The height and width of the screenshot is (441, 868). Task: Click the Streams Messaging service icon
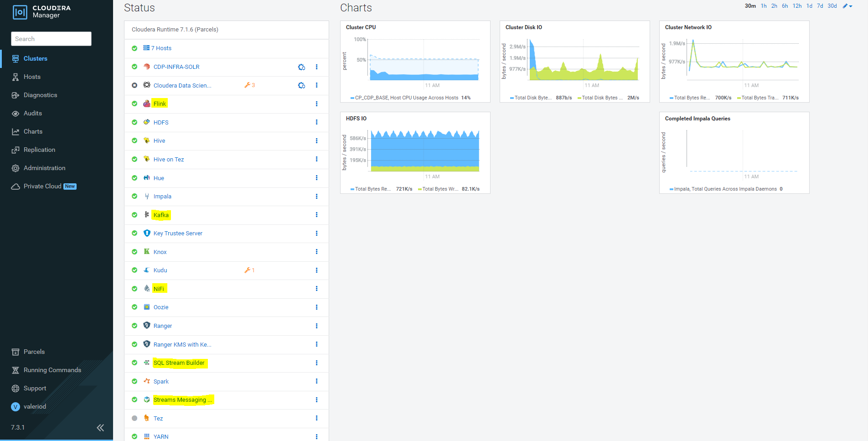click(x=147, y=399)
